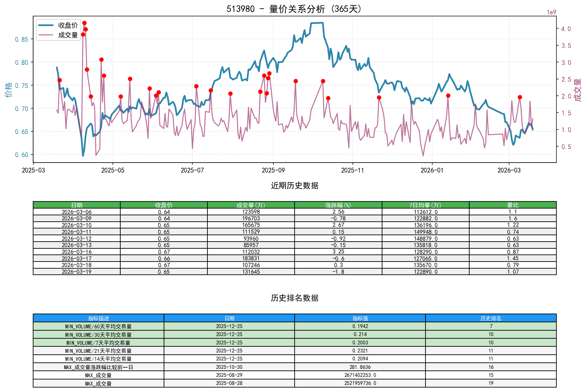Click the highest red marker near 2025-04 peak
The width and height of the screenshot is (586, 392).
click(x=84, y=23)
